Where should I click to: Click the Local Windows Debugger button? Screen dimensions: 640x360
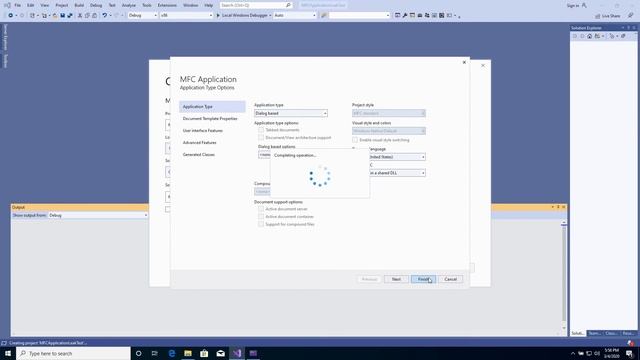click(x=243, y=16)
